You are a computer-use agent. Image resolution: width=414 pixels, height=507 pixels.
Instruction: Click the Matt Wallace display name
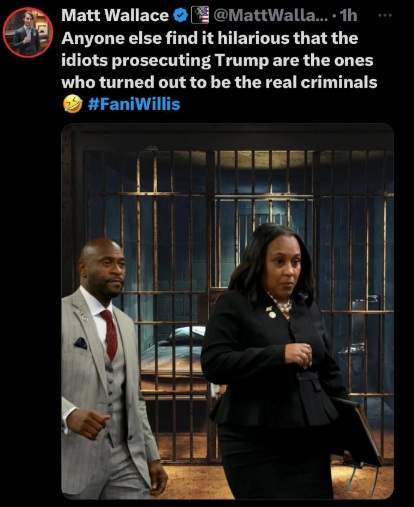coord(115,15)
